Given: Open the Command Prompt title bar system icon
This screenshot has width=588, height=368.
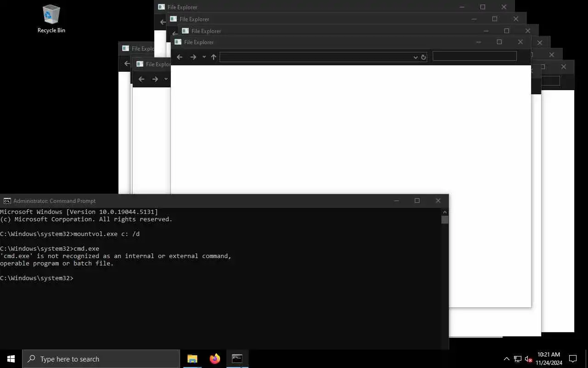Looking at the screenshot, I should [7, 201].
